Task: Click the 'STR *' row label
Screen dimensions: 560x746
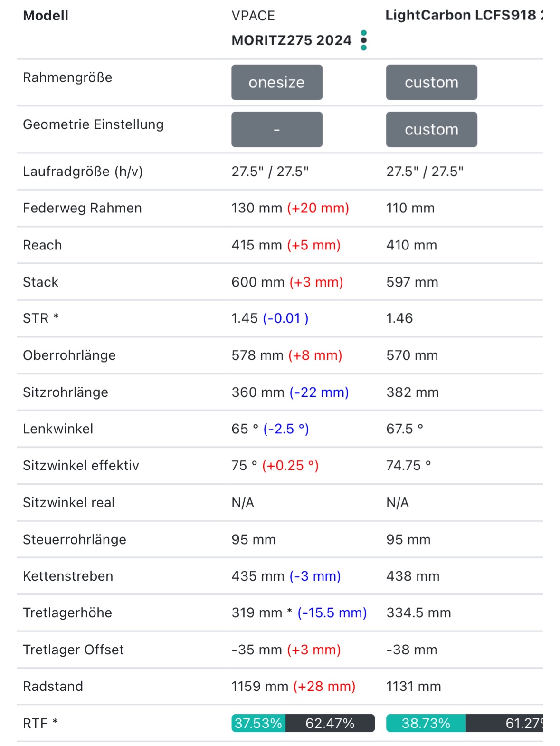Action: (41, 318)
